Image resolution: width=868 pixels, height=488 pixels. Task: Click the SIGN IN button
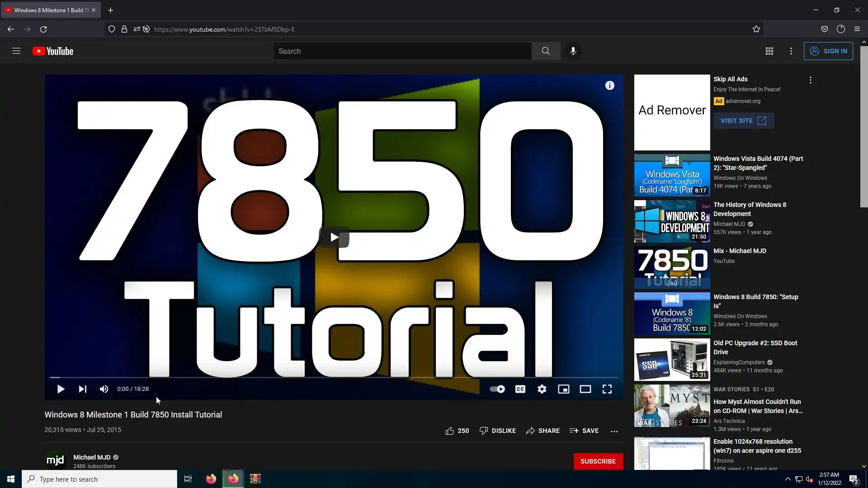[x=828, y=51]
